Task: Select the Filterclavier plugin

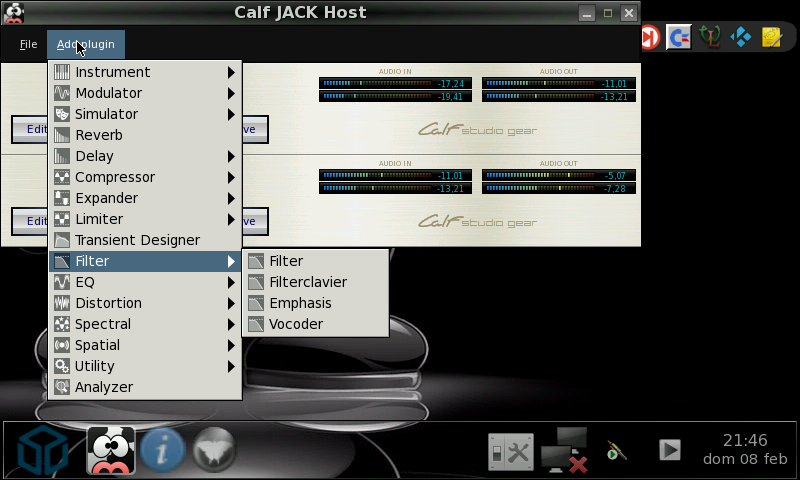Action: coord(315,282)
